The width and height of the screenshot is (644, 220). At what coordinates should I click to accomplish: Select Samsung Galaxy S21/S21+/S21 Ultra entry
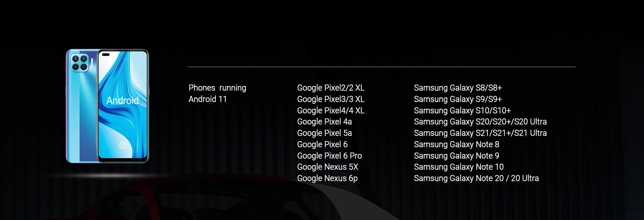tap(480, 133)
